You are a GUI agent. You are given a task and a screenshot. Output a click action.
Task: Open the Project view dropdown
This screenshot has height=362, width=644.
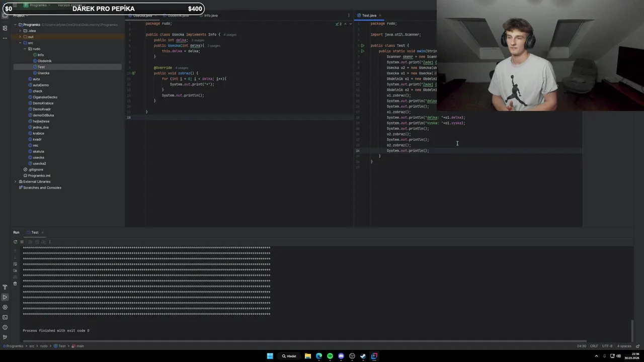[x=21, y=16]
